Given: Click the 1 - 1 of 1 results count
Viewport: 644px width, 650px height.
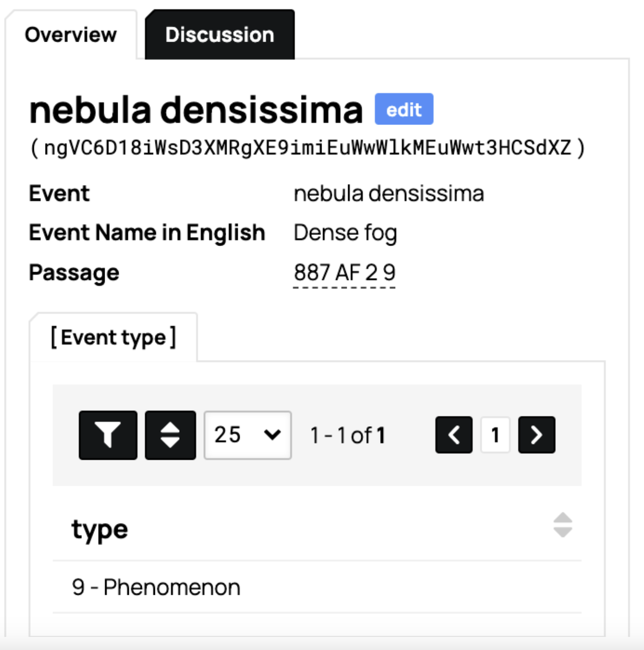Looking at the screenshot, I should pyautogui.click(x=347, y=435).
